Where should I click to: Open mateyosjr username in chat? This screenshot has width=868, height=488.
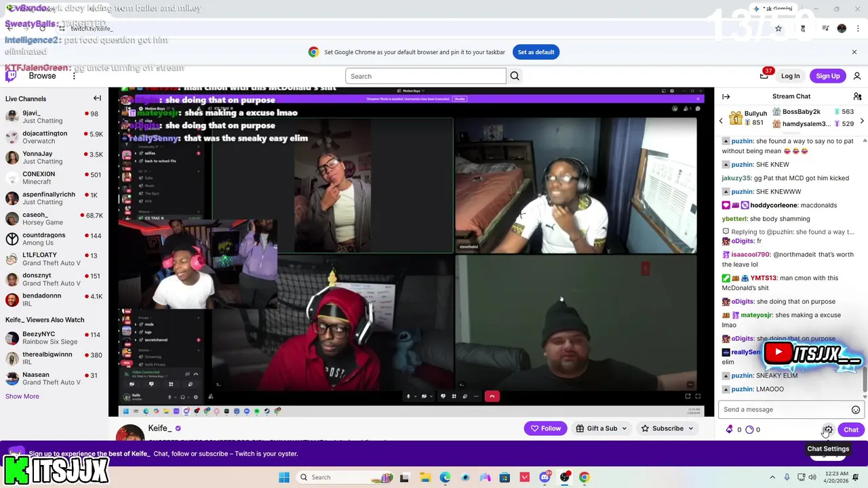pyautogui.click(x=756, y=315)
